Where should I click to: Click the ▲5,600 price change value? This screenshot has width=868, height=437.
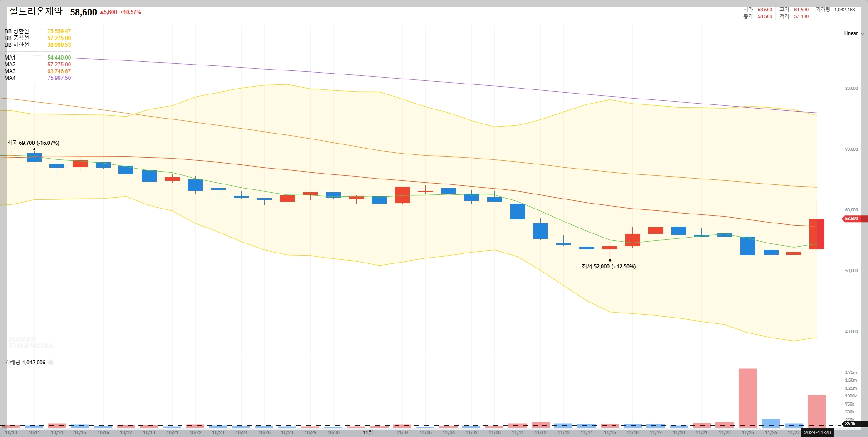[108, 12]
